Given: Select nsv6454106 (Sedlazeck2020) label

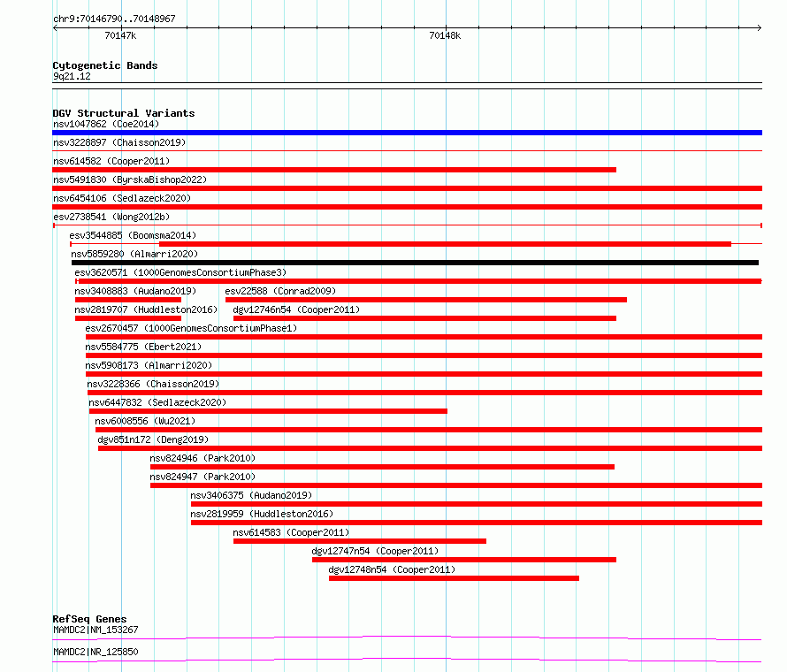Looking at the screenshot, I should 122,198.
